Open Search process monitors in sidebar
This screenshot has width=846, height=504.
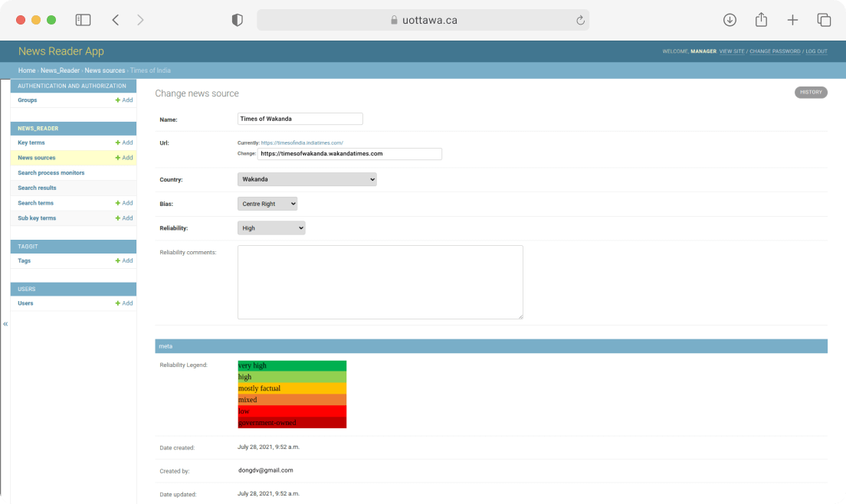point(51,173)
